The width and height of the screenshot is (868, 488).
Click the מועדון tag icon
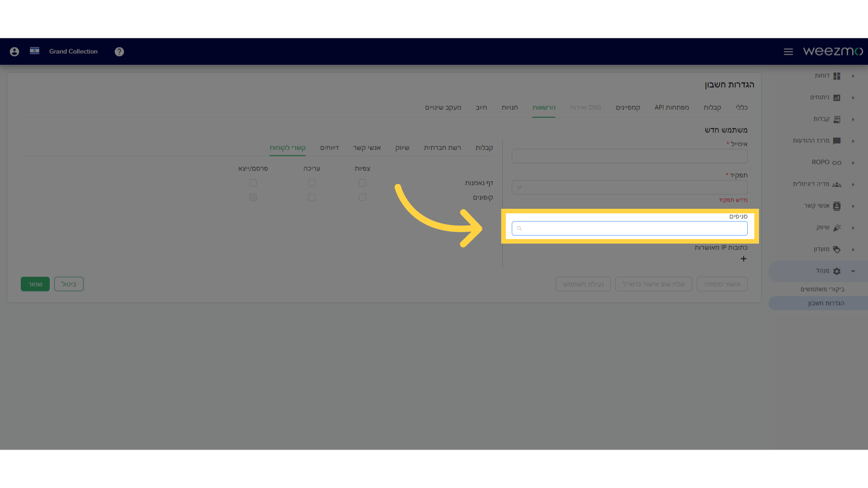(x=837, y=249)
